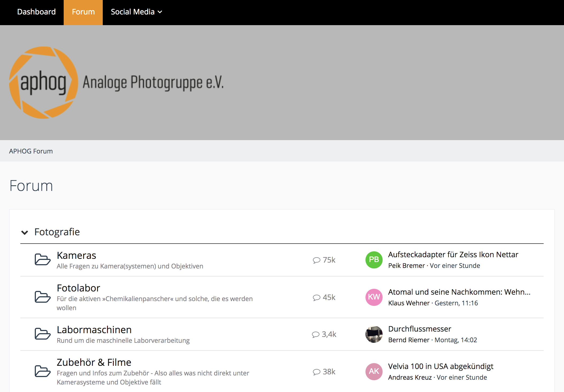Expand the Social Media dropdown
The height and width of the screenshot is (392, 564).
click(136, 12)
